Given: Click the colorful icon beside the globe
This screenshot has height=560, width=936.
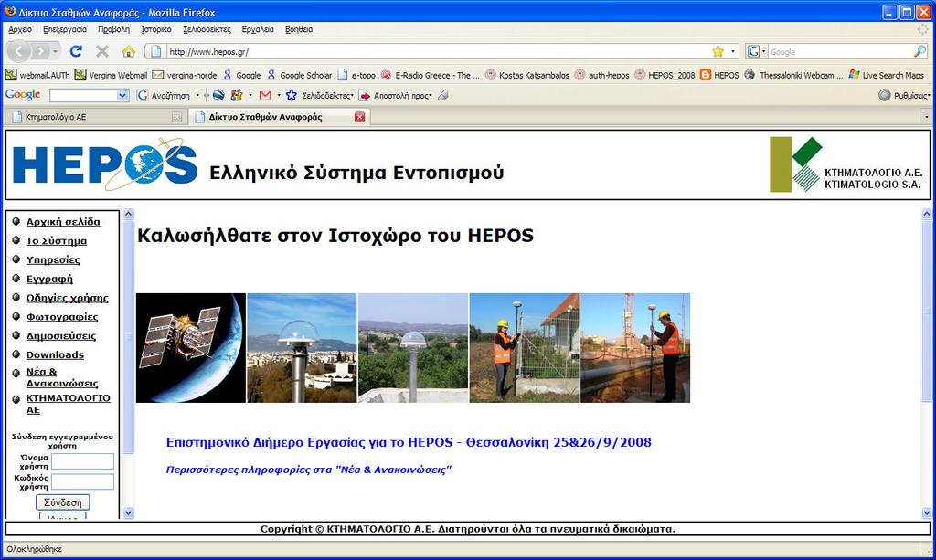Looking at the screenshot, I should point(237,95).
